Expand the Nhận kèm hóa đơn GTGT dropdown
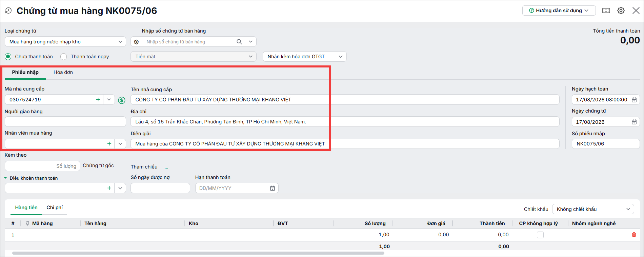This screenshot has width=644, height=257. pos(305,57)
